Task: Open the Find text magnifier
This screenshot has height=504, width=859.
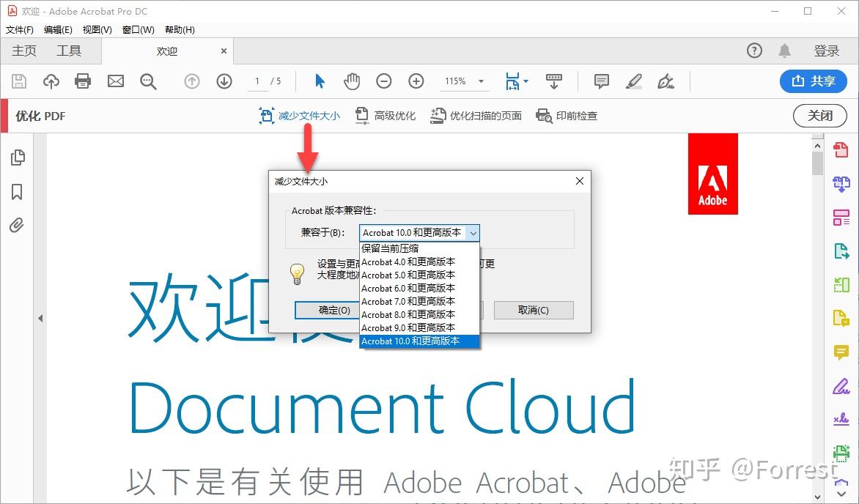Action: click(x=148, y=81)
